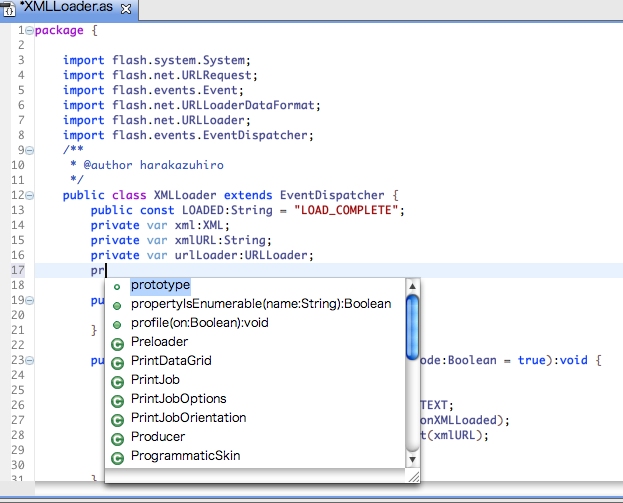Click the 'true' keyword on line 23
Image resolution: width=623 pixels, height=503 pixels.
pyautogui.click(x=531, y=360)
